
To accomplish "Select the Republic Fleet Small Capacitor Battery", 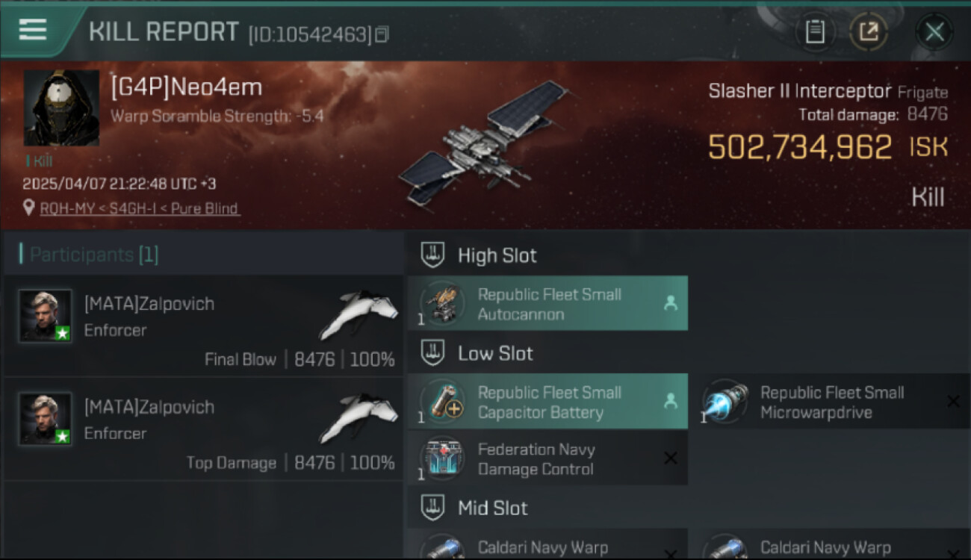I will coord(547,402).
